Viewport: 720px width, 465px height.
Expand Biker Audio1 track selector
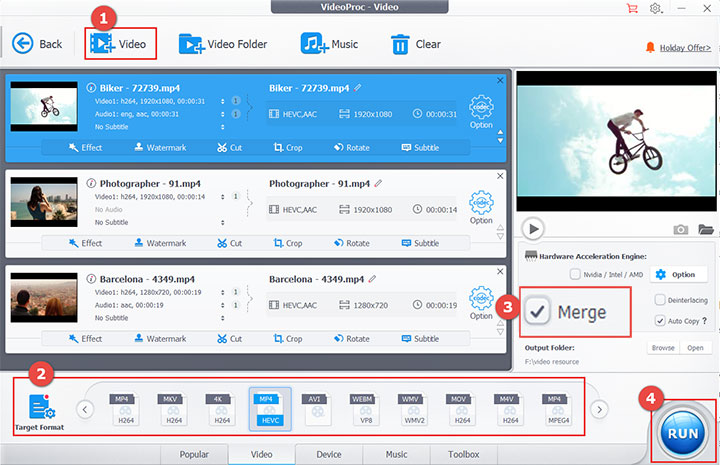(x=223, y=114)
